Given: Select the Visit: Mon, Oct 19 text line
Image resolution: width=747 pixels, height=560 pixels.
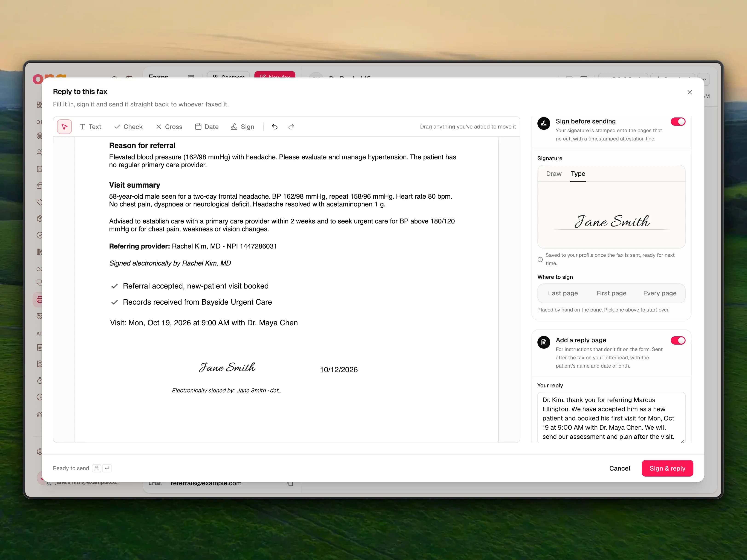Looking at the screenshot, I should pyautogui.click(x=204, y=323).
